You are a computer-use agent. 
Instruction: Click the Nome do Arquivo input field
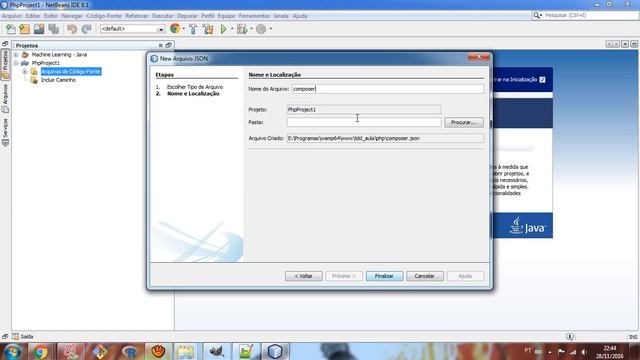pyautogui.click(x=388, y=89)
